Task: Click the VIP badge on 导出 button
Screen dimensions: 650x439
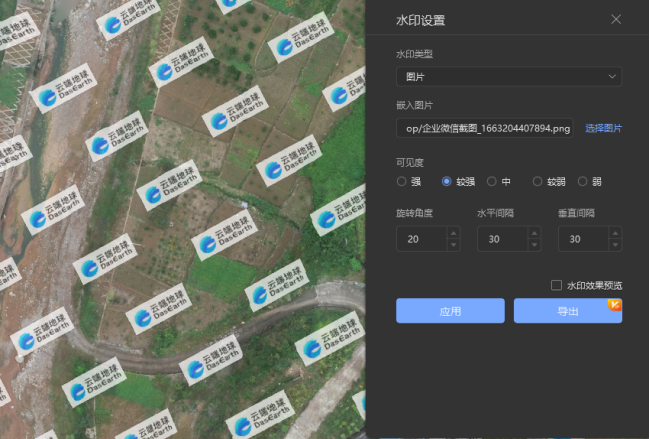Action: pyautogui.click(x=615, y=305)
